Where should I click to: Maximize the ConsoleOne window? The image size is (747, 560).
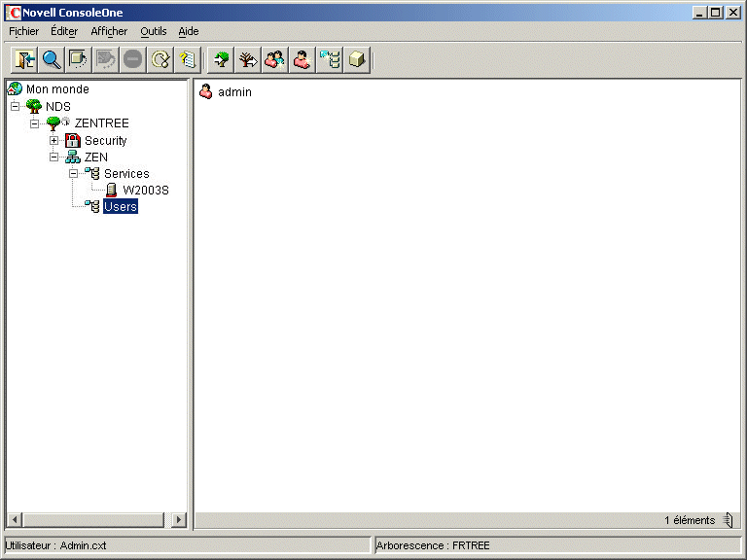716,13
